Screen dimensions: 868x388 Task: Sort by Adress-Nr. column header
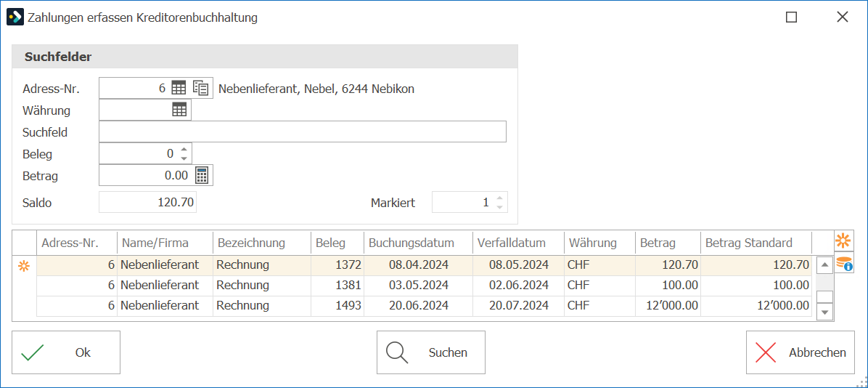coord(77,243)
